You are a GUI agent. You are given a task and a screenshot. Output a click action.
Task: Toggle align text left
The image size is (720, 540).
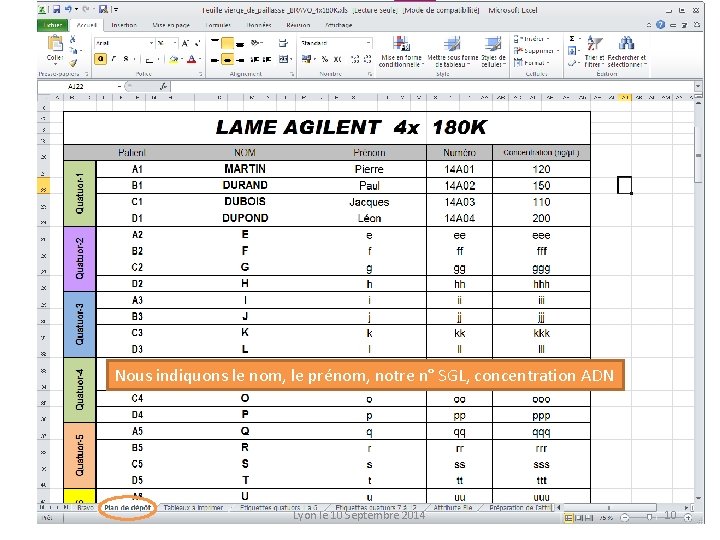click(x=214, y=60)
